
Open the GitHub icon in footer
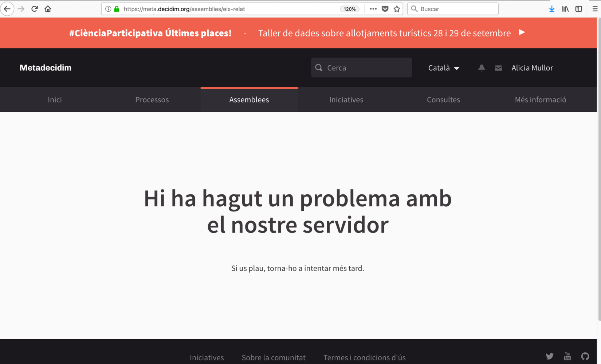[x=585, y=356]
